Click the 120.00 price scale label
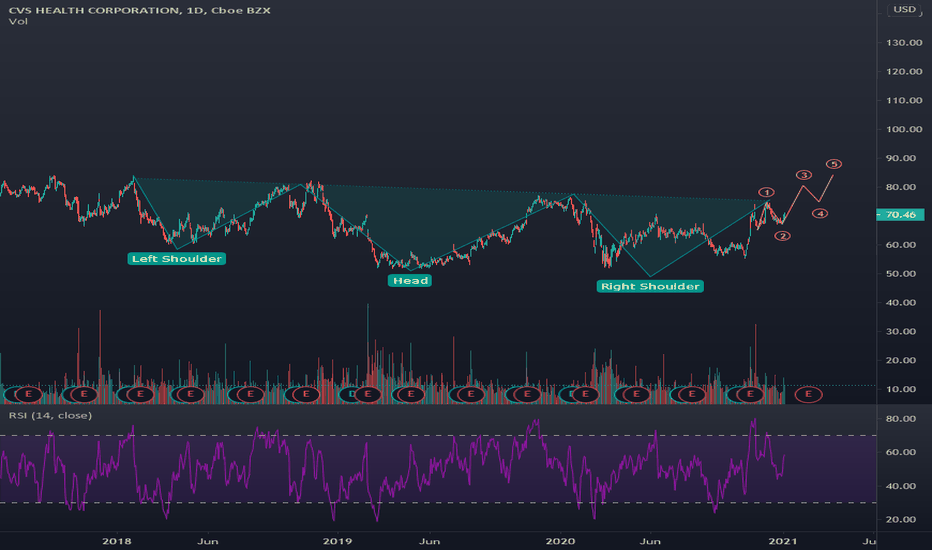 (x=904, y=71)
